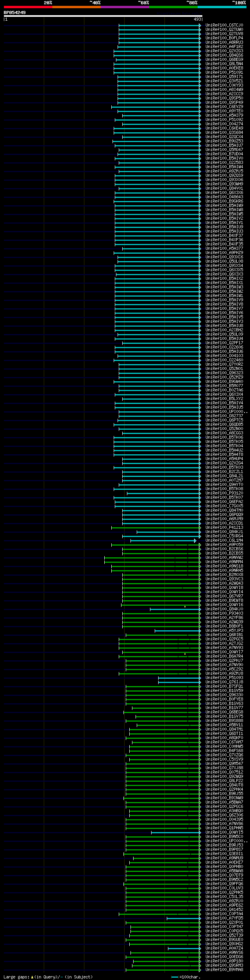Open hit UniRef100_O04274
Image resolution: width=250 pixels, height=980 pixels.
[224, 124]
